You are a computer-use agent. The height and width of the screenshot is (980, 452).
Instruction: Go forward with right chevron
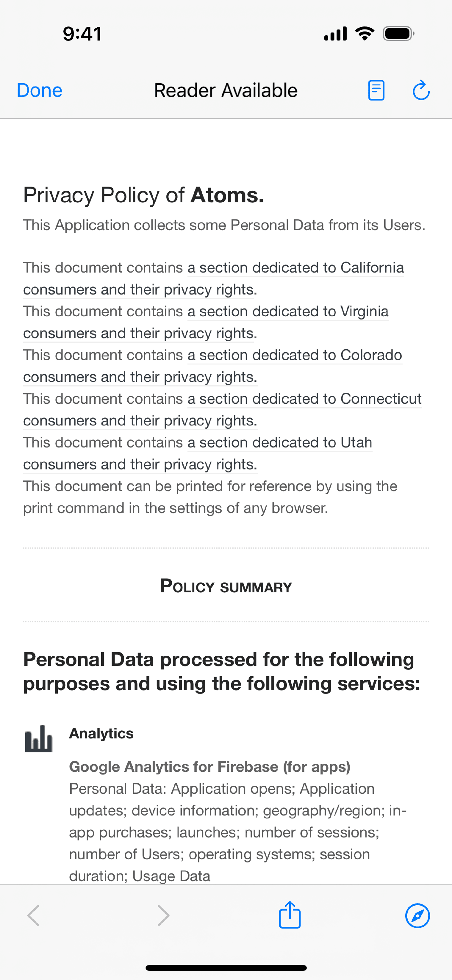tap(164, 915)
